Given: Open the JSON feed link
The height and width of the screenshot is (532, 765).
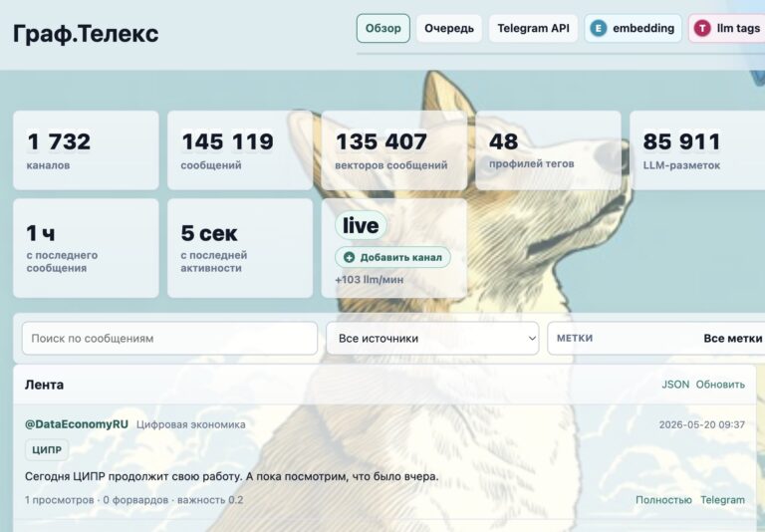Looking at the screenshot, I should 675,385.
